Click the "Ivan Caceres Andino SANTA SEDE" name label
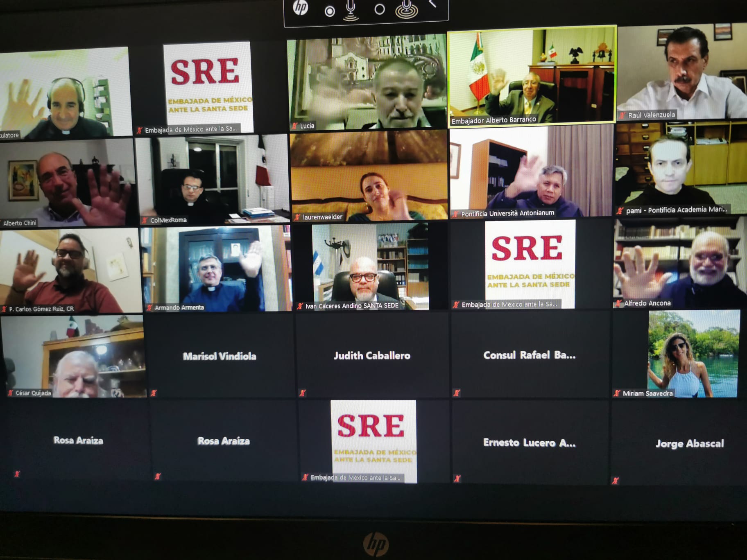The width and height of the screenshot is (747, 560). pyautogui.click(x=352, y=305)
